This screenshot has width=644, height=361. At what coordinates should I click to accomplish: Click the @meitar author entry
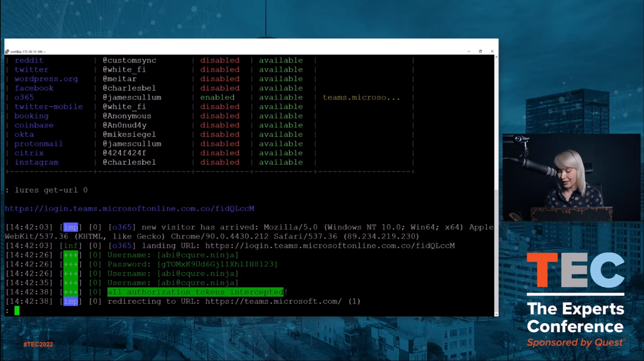[120, 79]
